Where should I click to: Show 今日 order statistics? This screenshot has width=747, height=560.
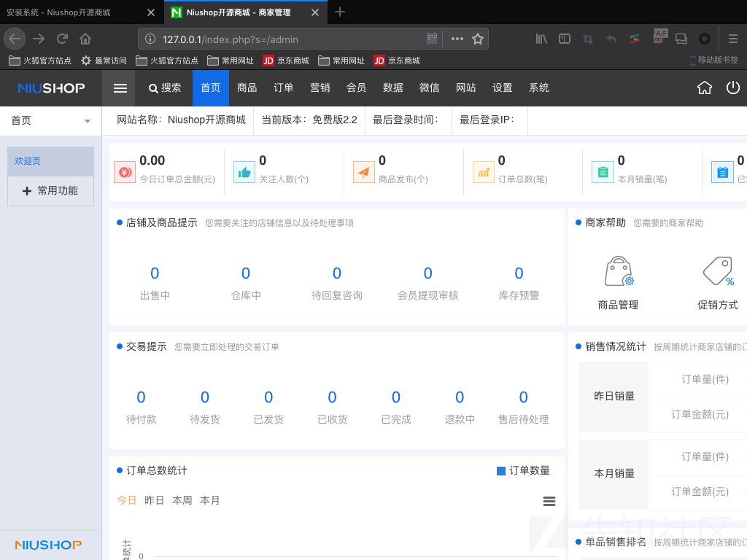coord(127,500)
